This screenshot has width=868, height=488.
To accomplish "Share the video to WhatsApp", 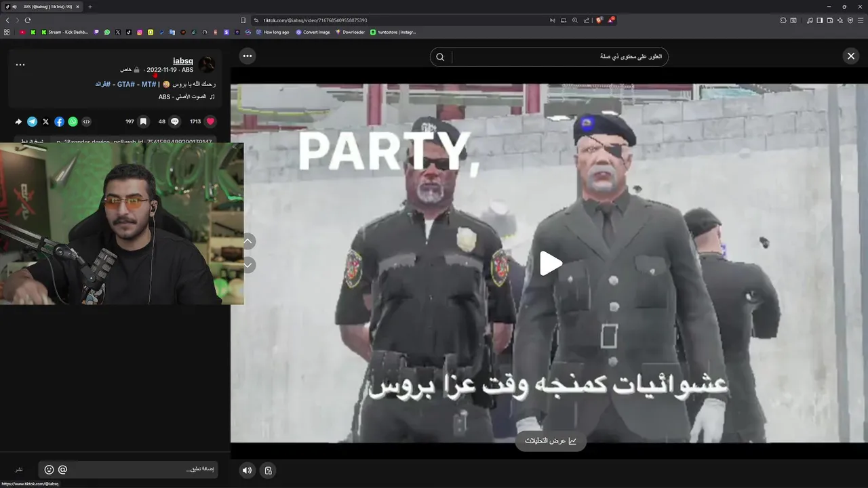I will 73,122.
